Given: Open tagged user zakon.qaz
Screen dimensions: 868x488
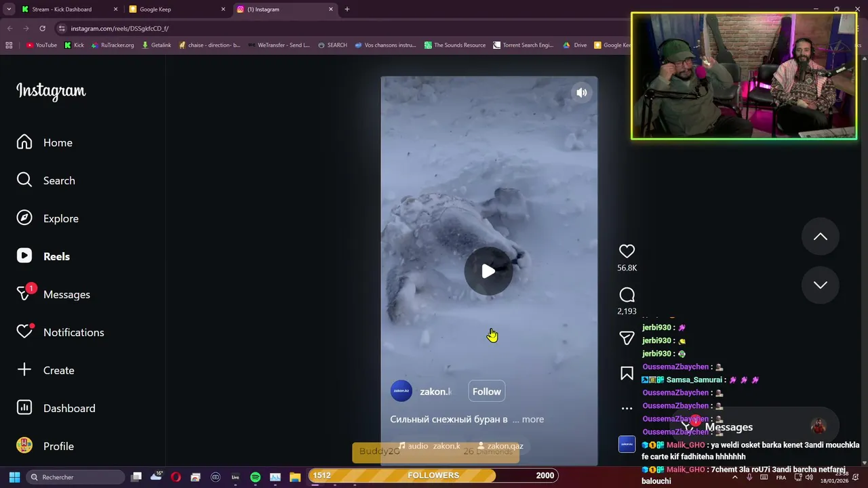Looking at the screenshot, I should point(500,446).
